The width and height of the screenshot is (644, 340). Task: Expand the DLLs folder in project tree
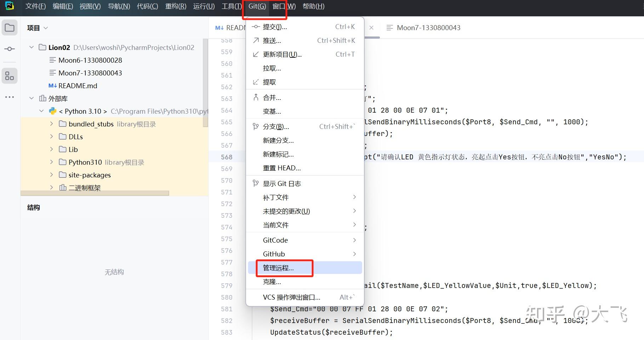(x=51, y=136)
